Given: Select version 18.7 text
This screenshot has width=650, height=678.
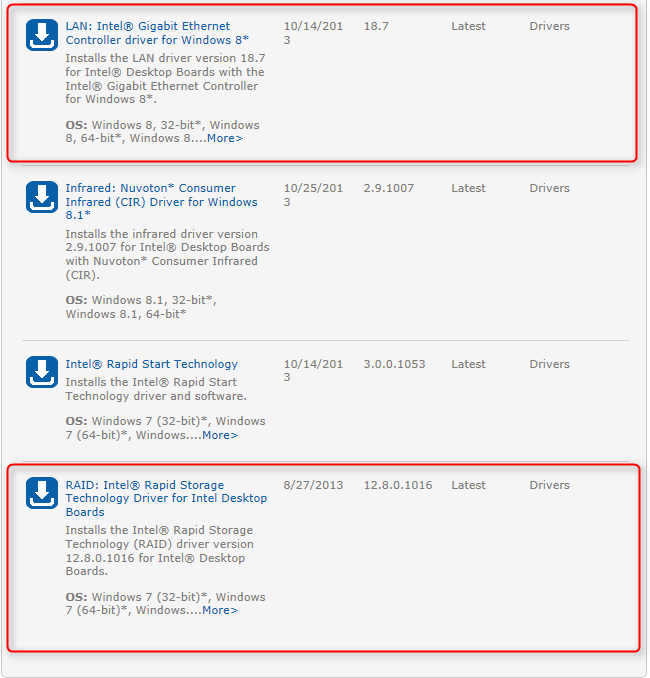Looking at the screenshot, I should click(x=376, y=26).
